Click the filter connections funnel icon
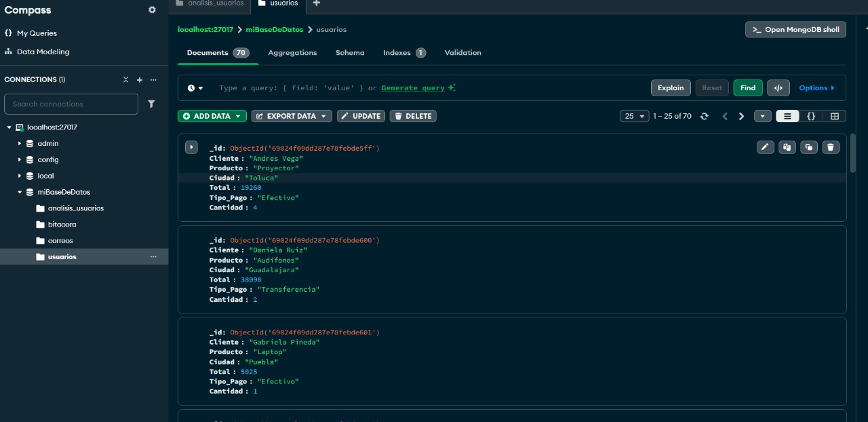868x422 pixels. click(151, 104)
